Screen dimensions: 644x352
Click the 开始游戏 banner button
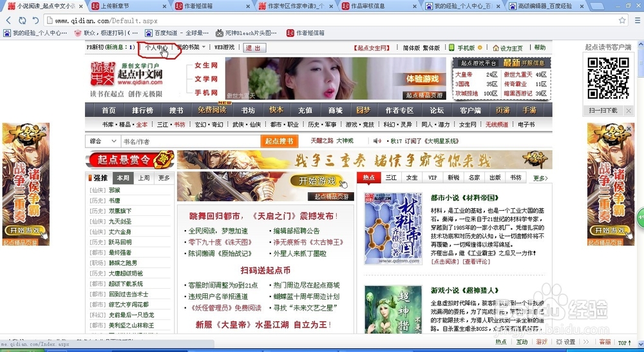(318, 181)
